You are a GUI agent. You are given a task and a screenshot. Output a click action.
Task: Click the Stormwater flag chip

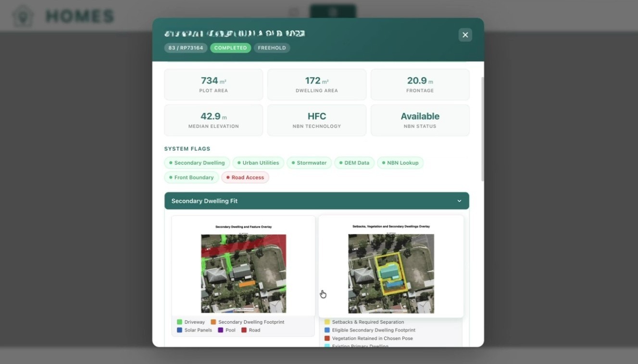[x=309, y=163]
